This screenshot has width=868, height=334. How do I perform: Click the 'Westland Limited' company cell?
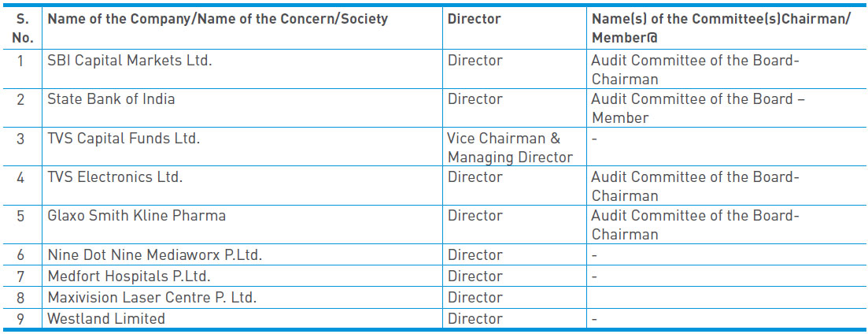click(x=106, y=319)
